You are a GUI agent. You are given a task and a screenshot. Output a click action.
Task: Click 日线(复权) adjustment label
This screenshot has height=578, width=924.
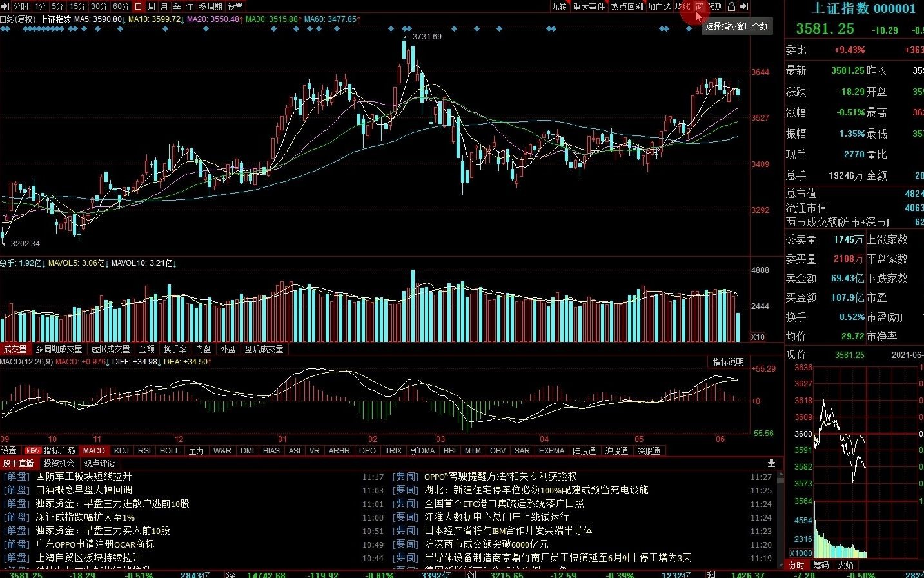(x=17, y=19)
